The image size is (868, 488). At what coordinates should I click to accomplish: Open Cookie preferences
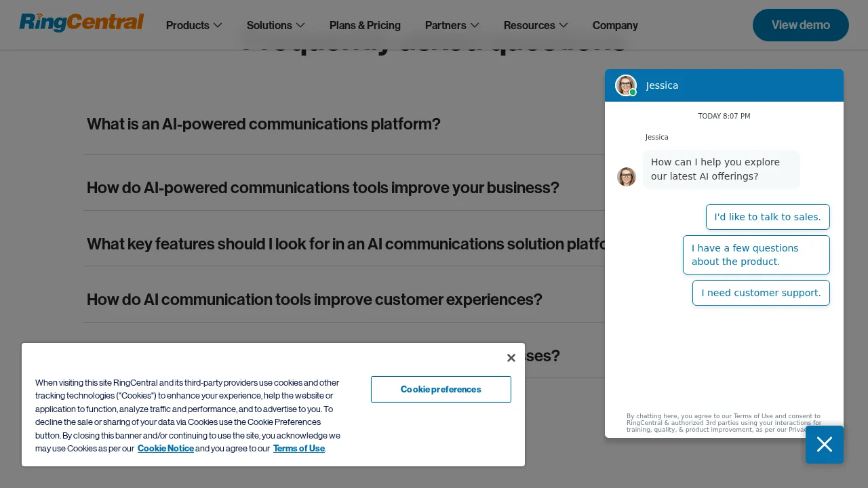click(x=441, y=389)
